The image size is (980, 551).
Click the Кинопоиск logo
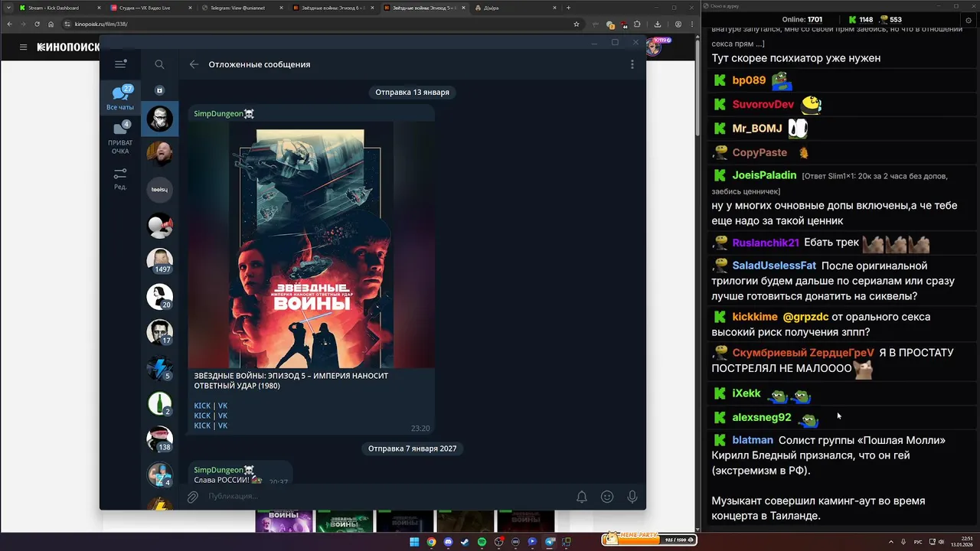(69, 47)
